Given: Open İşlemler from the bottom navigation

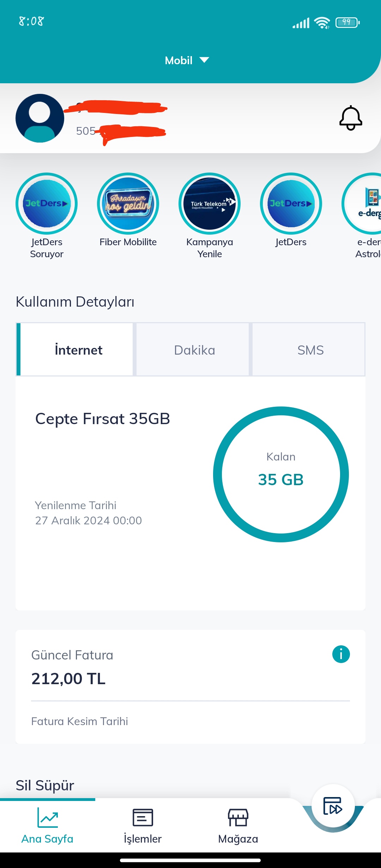Looking at the screenshot, I should coord(143,826).
